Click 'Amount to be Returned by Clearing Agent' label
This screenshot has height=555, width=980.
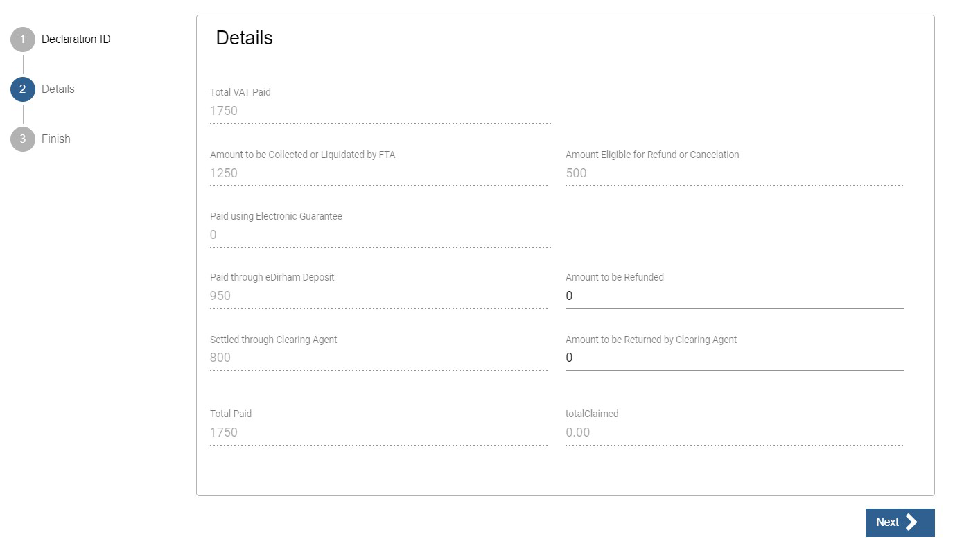(x=651, y=340)
